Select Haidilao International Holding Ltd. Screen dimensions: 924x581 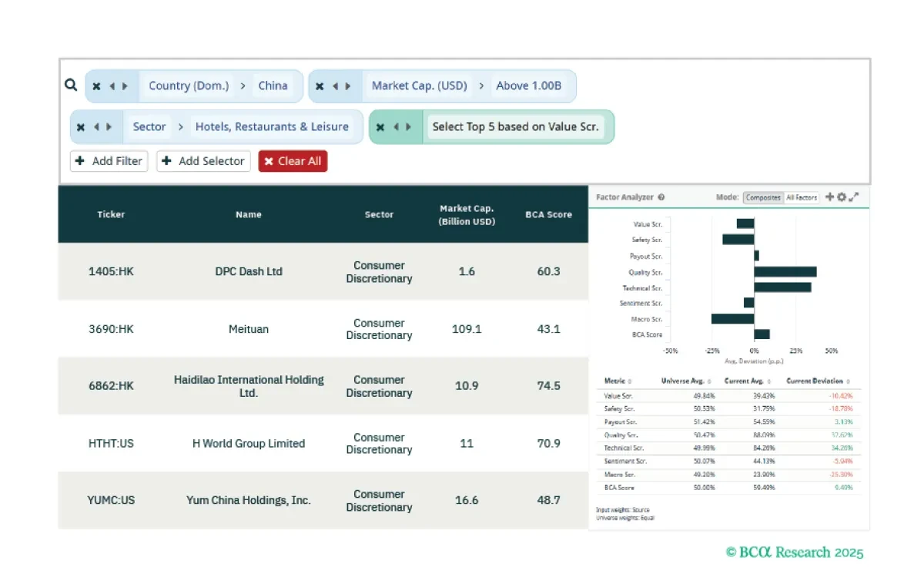click(x=249, y=386)
